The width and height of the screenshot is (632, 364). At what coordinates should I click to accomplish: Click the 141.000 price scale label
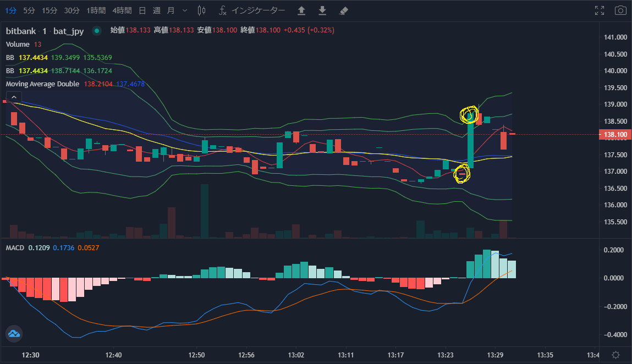(x=615, y=37)
